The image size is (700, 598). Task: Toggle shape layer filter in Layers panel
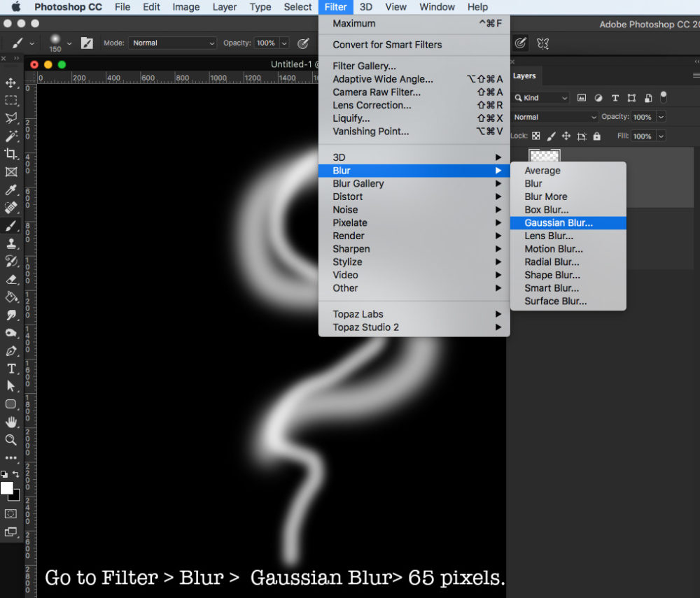(x=631, y=98)
